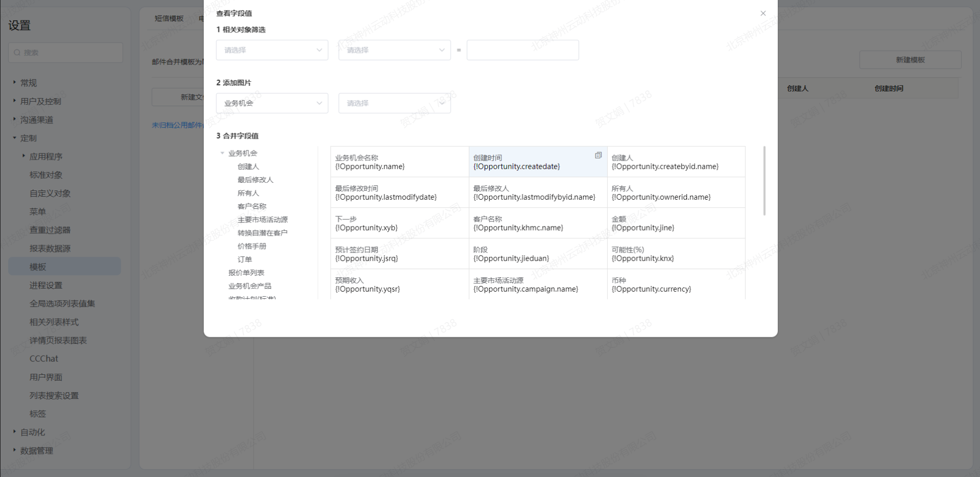This screenshot has height=477, width=980.
Task: Select 创建人 in the merge field tree
Action: coord(248,167)
